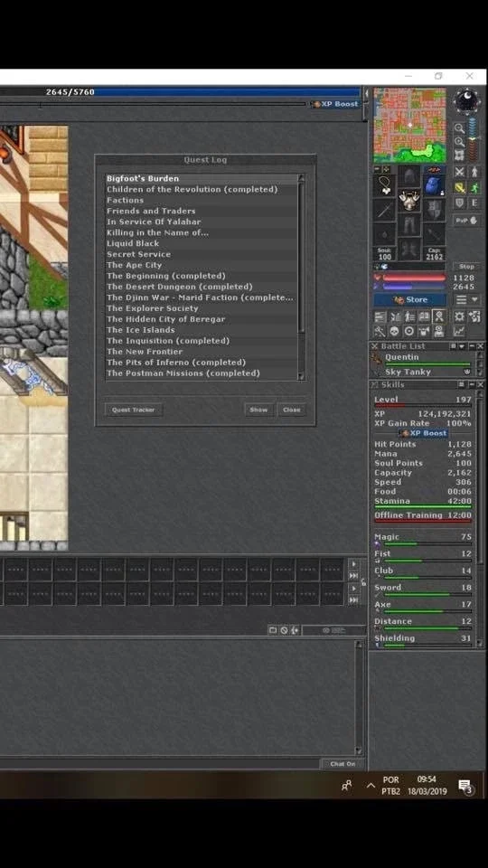Toggle PvP mode button
Viewport: 488px width, 868px height.
tap(466, 221)
